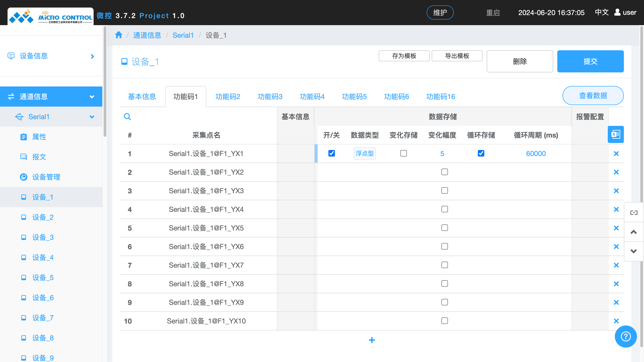Check the storage checkbox for row 5
Screen dimensions: 644x362
pos(444,228)
